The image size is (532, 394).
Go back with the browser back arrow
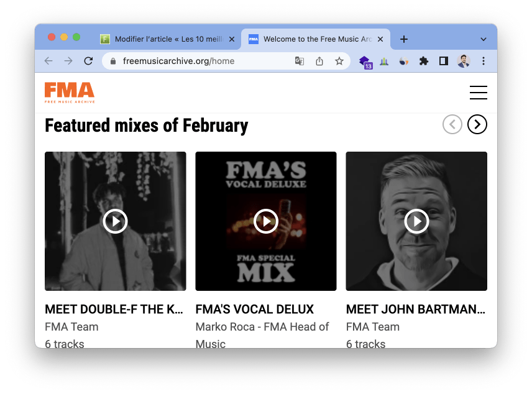tap(48, 61)
